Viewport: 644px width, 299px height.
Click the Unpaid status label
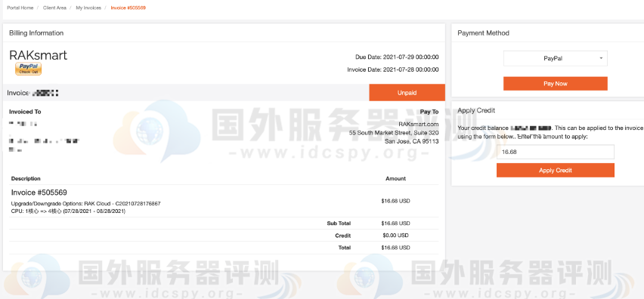click(407, 93)
